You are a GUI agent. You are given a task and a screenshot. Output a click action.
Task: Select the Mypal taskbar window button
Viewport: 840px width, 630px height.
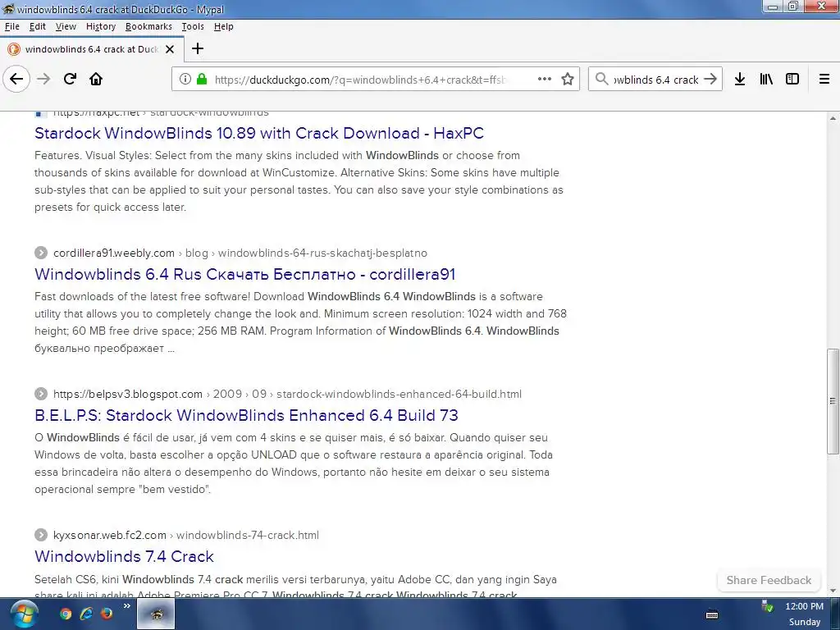coord(156,614)
